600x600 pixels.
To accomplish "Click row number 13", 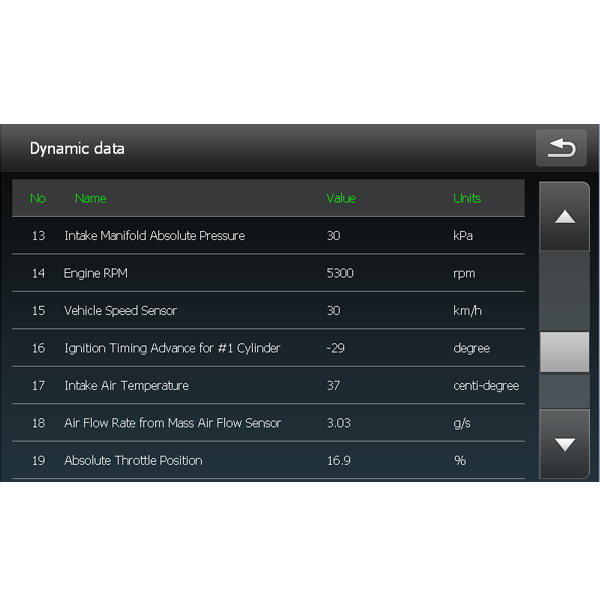I will point(38,236).
